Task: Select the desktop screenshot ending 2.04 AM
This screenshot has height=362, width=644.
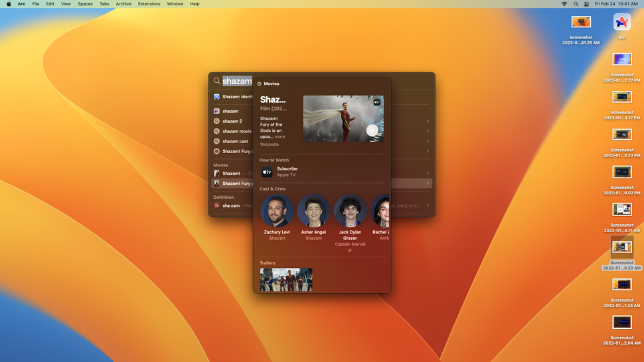Action: click(x=622, y=322)
